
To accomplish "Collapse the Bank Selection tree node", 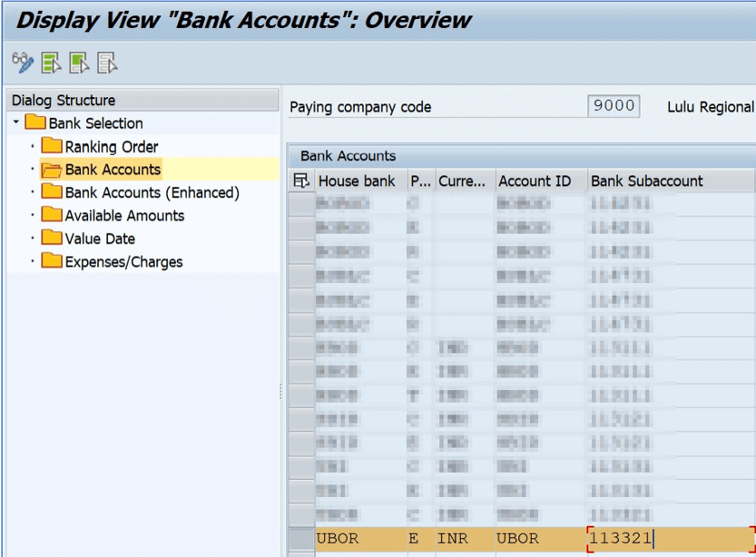I will tap(16, 122).
